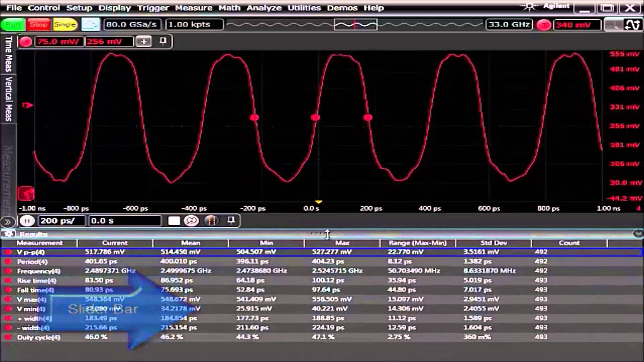Open the Measure menu
The height and width of the screenshot is (362, 644).
(x=194, y=8)
